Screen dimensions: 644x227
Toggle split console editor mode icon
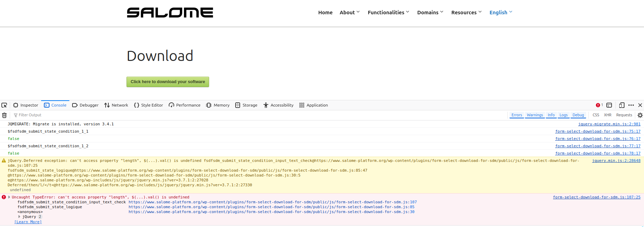609,105
